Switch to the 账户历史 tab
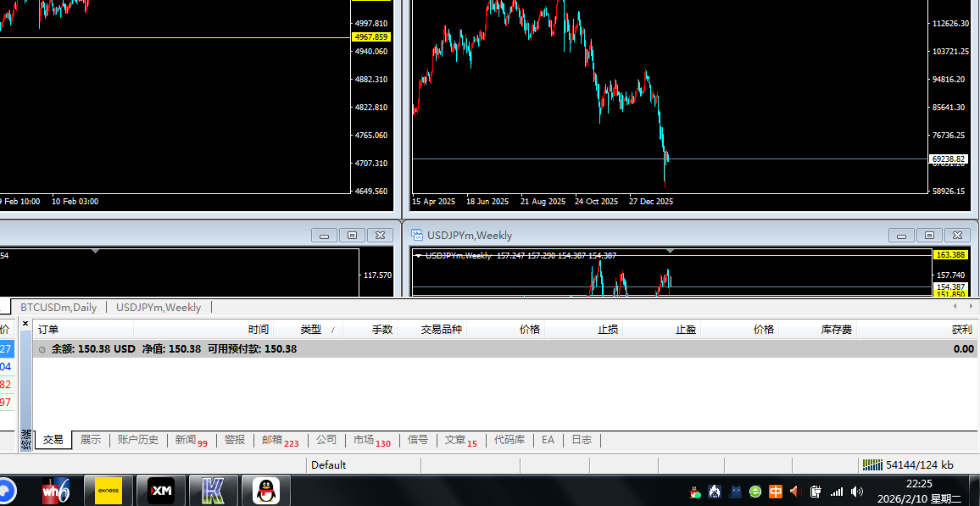 [137, 440]
